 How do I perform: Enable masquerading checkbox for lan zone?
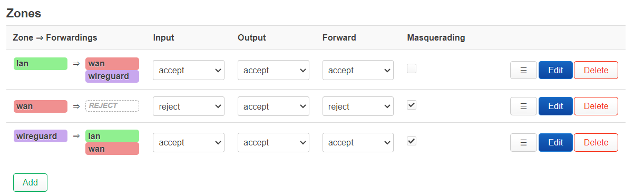click(412, 68)
